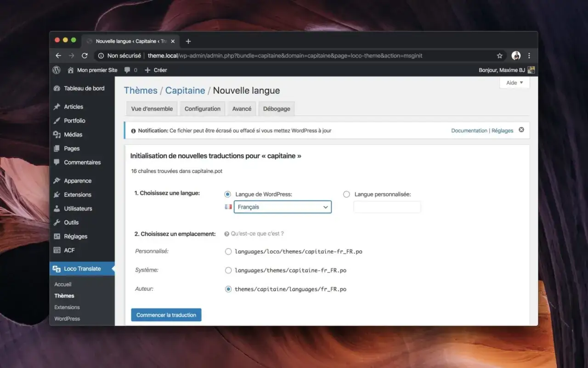Open a new browser tab
This screenshot has width=588, height=368.
(x=188, y=41)
